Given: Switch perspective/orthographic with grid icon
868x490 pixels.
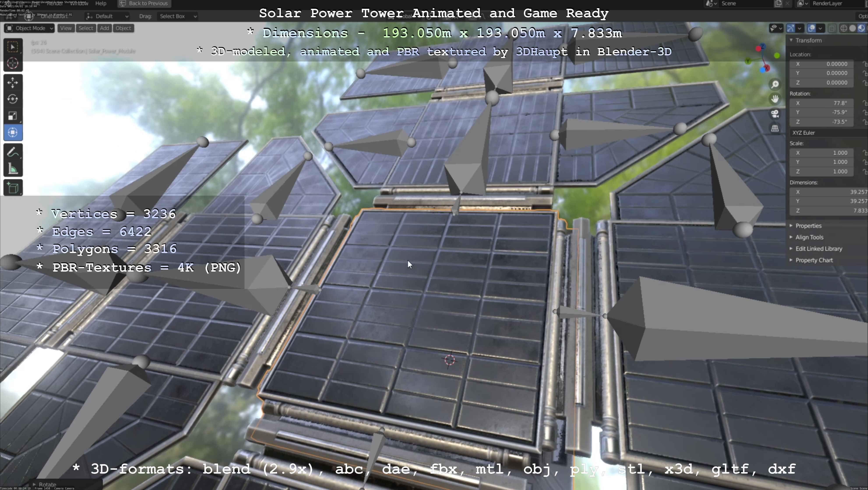Looking at the screenshot, I should tap(775, 128).
